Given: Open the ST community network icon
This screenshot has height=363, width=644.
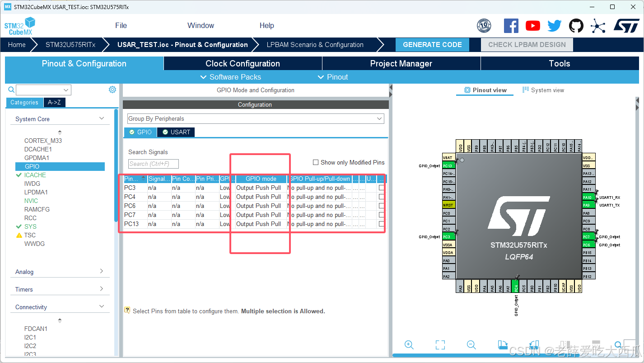Looking at the screenshot, I should coord(598,26).
